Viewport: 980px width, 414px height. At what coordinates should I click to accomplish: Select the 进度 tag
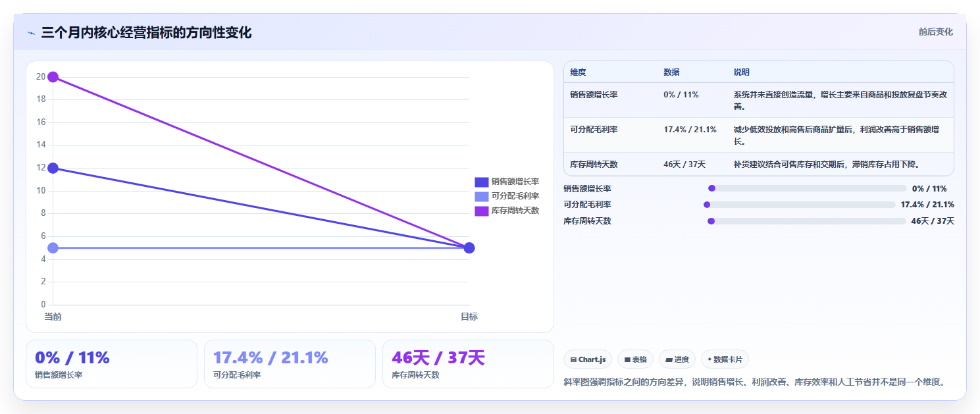tap(677, 359)
